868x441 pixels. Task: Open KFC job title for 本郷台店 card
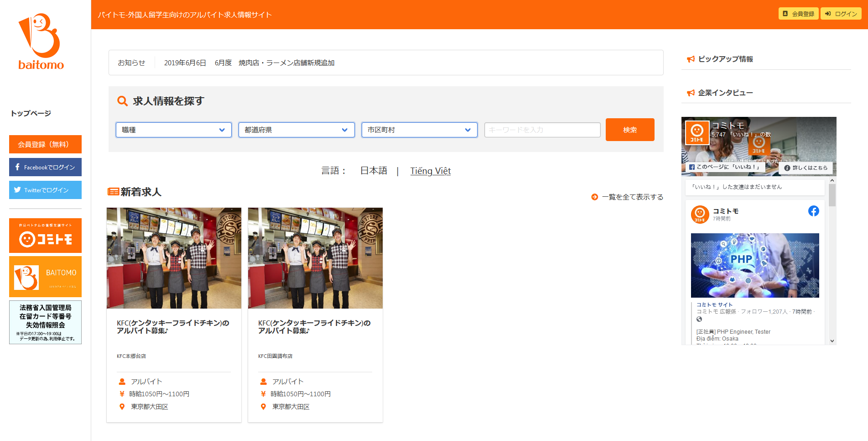pos(173,326)
